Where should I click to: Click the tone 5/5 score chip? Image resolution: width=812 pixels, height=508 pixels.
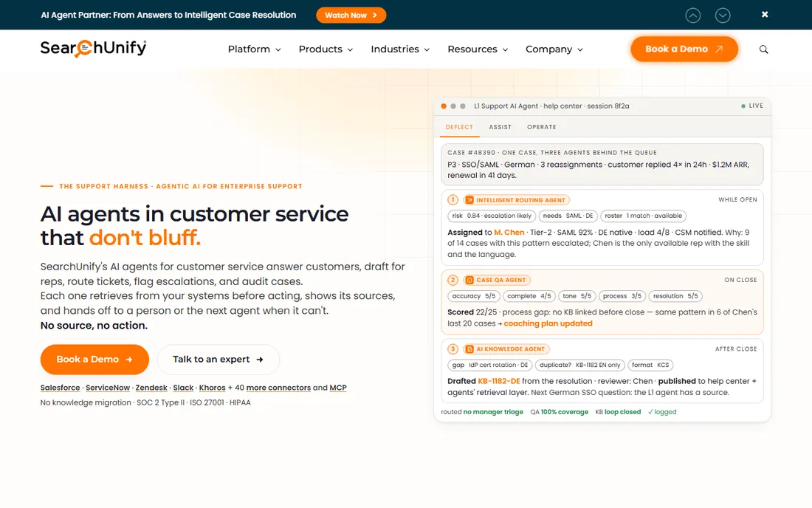pyautogui.click(x=577, y=296)
